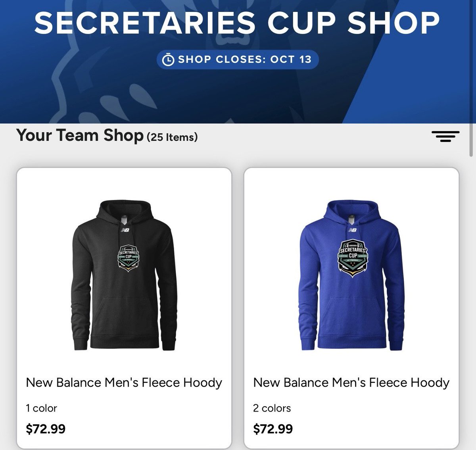Click the 25 Items count label
The image size is (476, 450).
172,137
